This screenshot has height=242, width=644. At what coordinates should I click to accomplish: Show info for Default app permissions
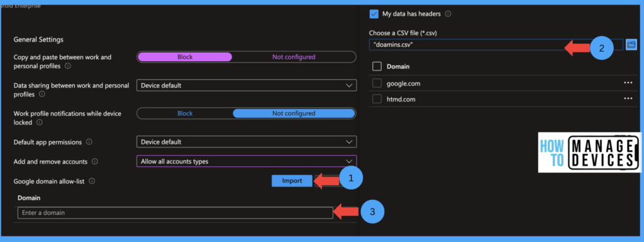tap(89, 142)
